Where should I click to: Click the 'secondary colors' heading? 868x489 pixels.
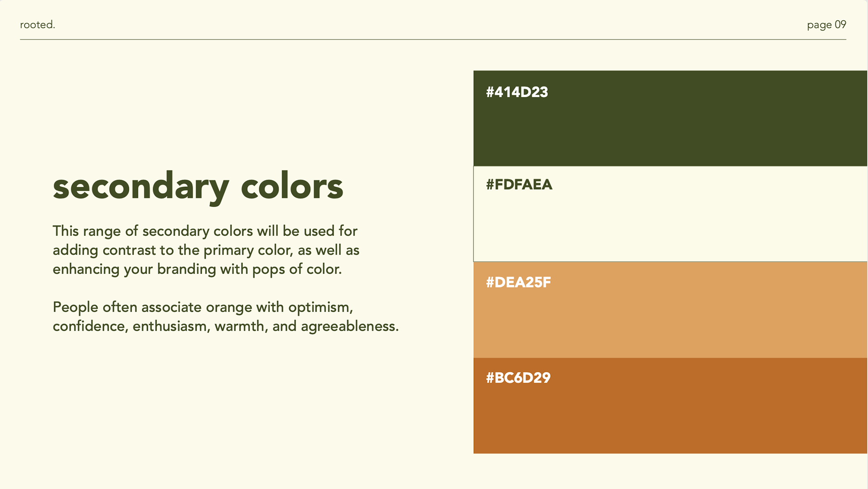pyautogui.click(x=198, y=187)
